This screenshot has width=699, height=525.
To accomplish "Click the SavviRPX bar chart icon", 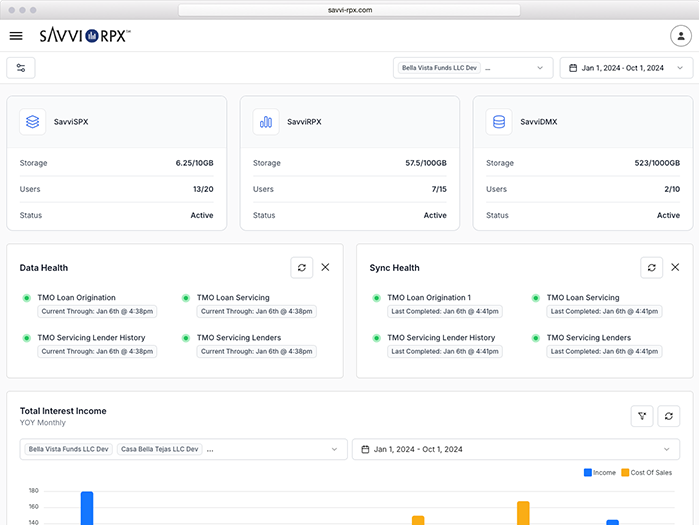I will click(266, 122).
